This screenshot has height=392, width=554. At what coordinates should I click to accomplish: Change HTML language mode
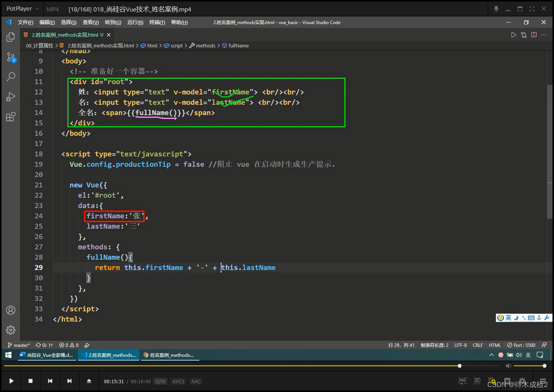pyautogui.click(x=495, y=345)
